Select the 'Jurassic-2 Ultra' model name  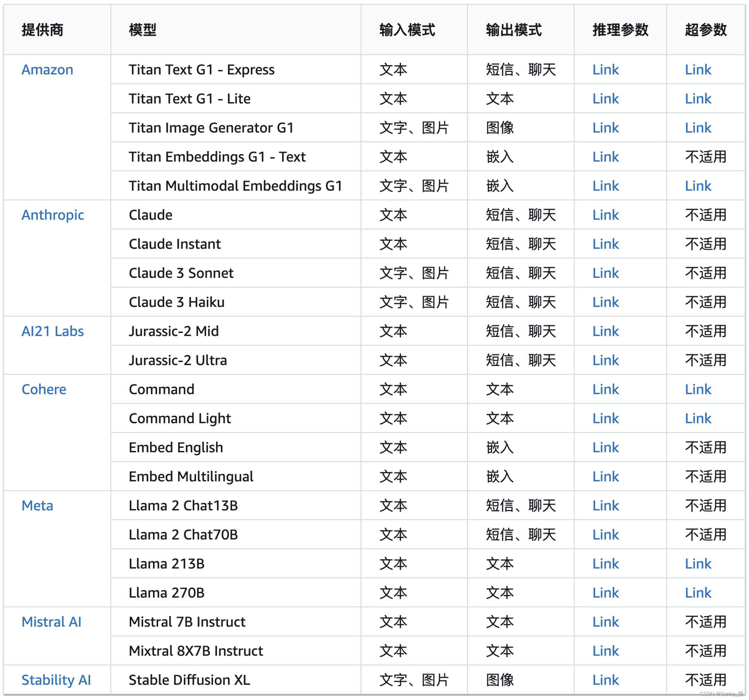pos(178,360)
